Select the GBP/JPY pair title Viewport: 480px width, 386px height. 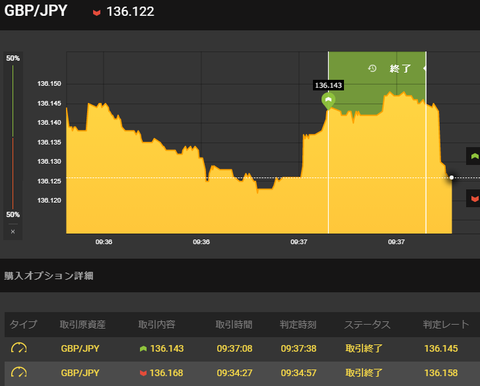coord(36,11)
